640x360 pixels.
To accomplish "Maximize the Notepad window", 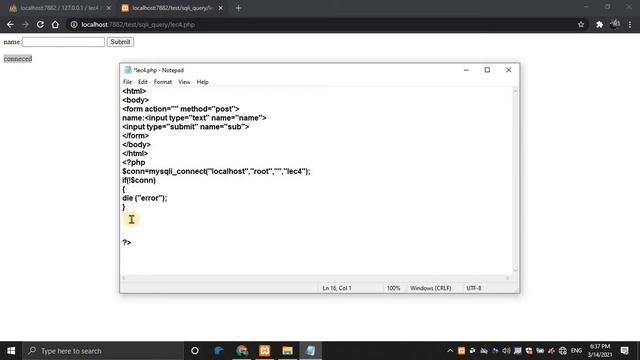I will click(x=487, y=70).
